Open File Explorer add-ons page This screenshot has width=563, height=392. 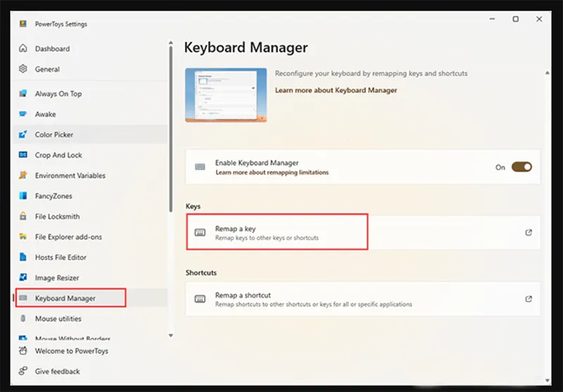pyautogui.click(x=91, y=237)
